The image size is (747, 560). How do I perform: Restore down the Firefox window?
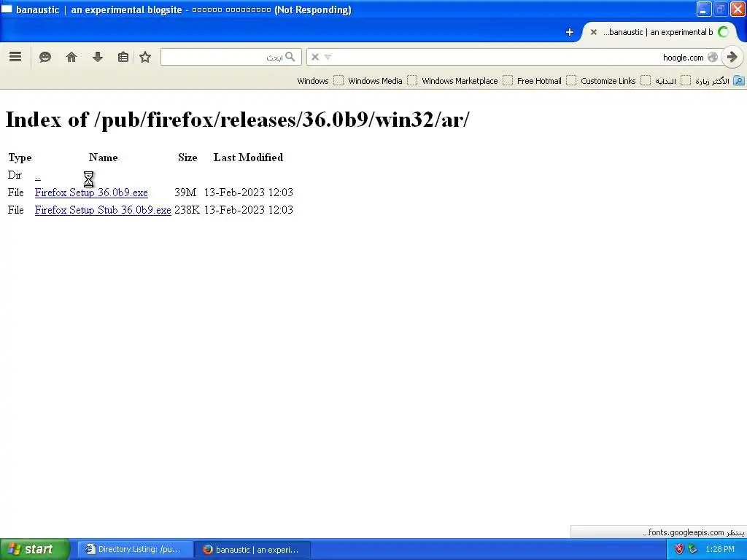[x=720, y=9]
